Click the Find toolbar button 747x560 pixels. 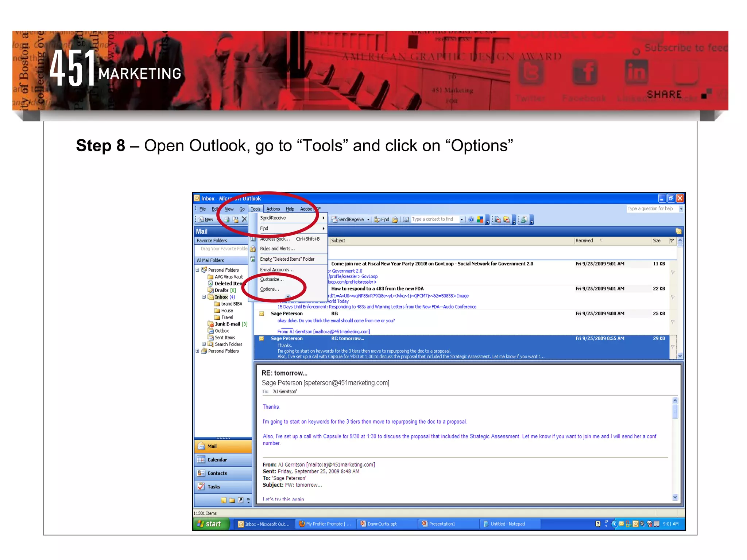coord(382,219)
